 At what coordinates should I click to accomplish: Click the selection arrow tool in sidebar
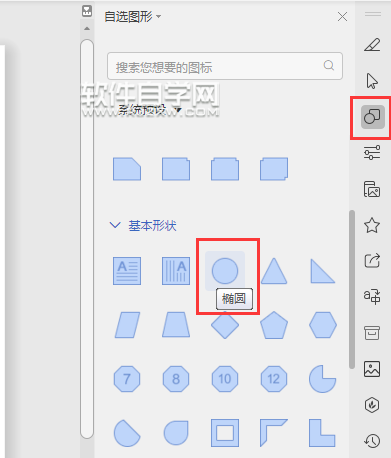(x=372, y=81)
